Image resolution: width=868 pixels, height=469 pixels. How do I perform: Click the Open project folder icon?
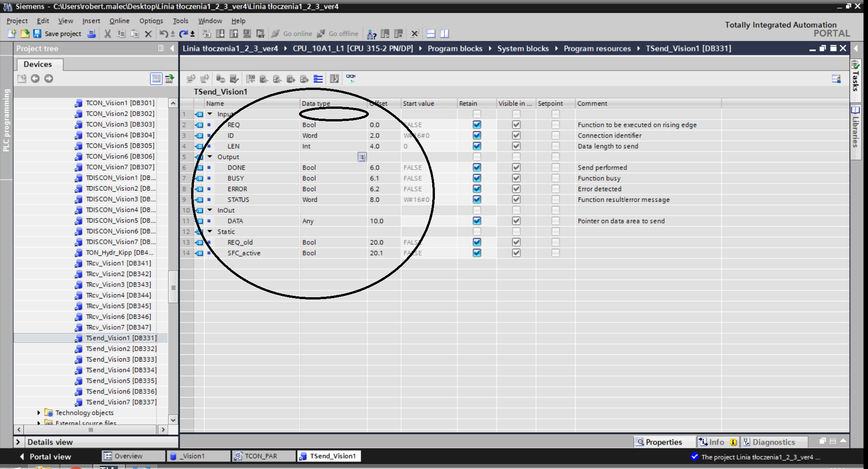coord(25,34)
